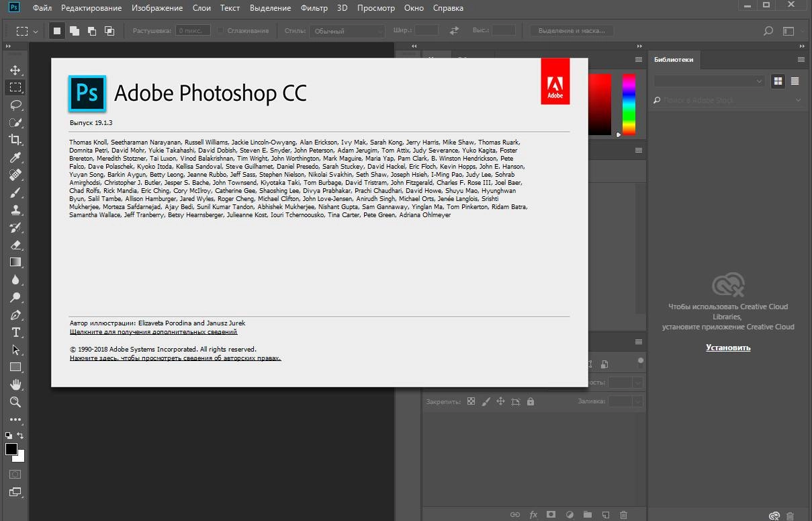Click the hue spectrum slider
This screenshot has width=812, height=521.
point(629,104)
